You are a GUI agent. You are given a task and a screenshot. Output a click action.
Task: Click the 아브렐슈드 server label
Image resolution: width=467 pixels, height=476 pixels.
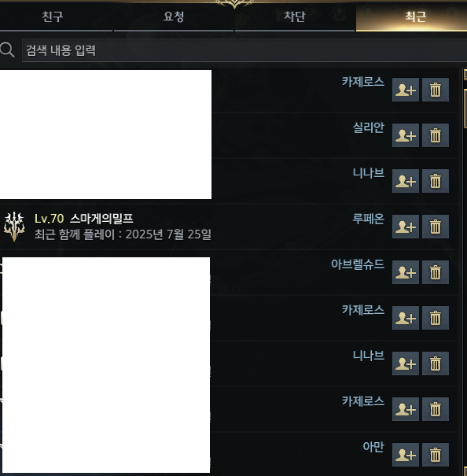point(358,264)
